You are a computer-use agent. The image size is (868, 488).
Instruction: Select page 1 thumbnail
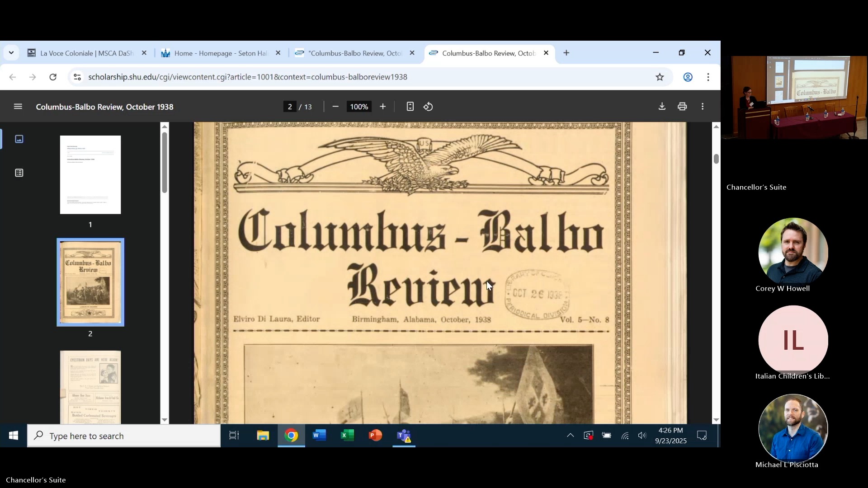[90, 175]
